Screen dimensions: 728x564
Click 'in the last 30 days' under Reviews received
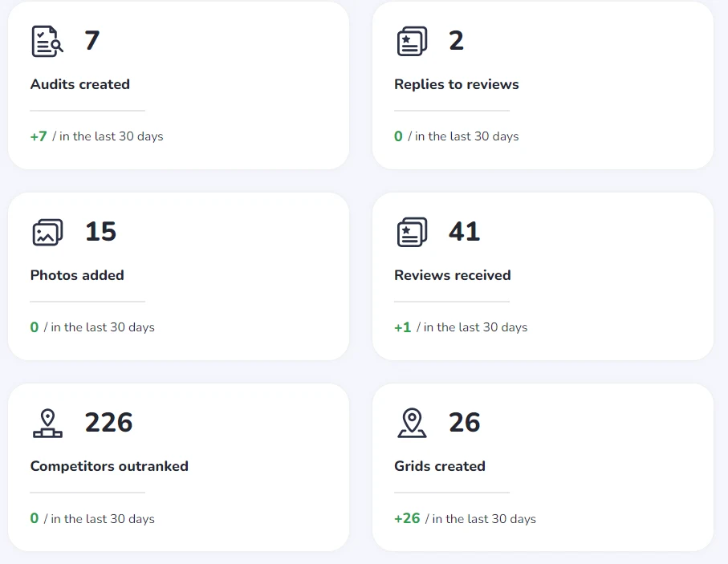[x=475, y=327]
